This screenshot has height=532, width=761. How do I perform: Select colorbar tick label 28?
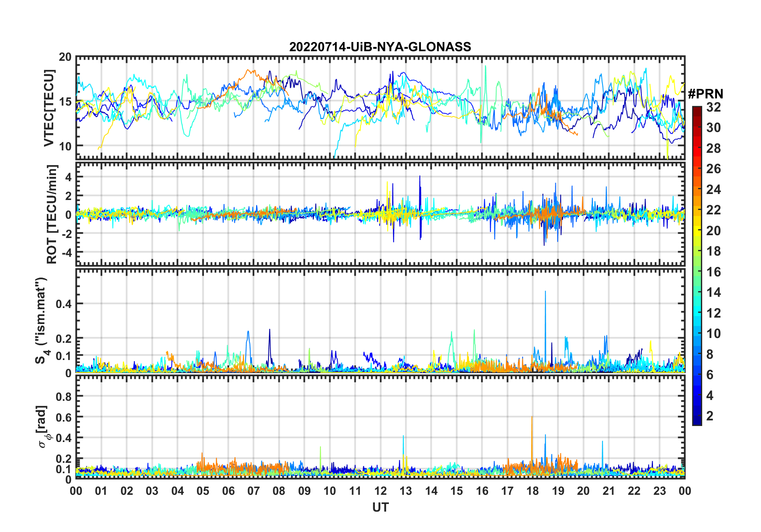pos(713,148)
